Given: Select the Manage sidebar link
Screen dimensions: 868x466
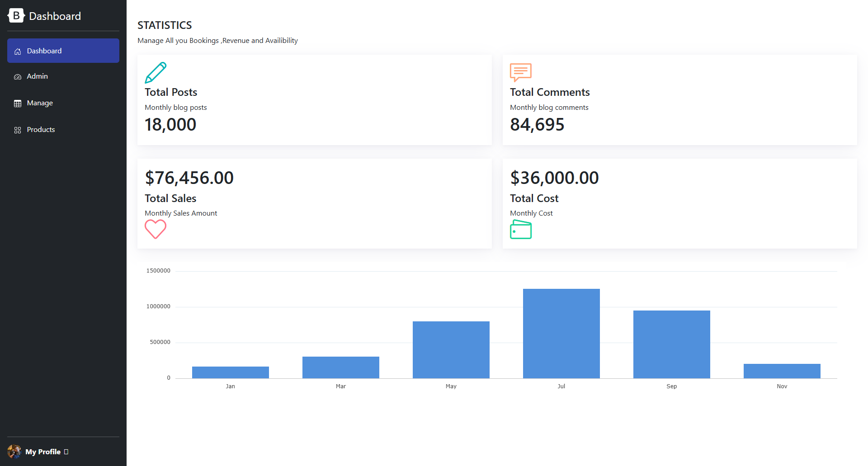Looking at the screenshot, I should [63, 103].
